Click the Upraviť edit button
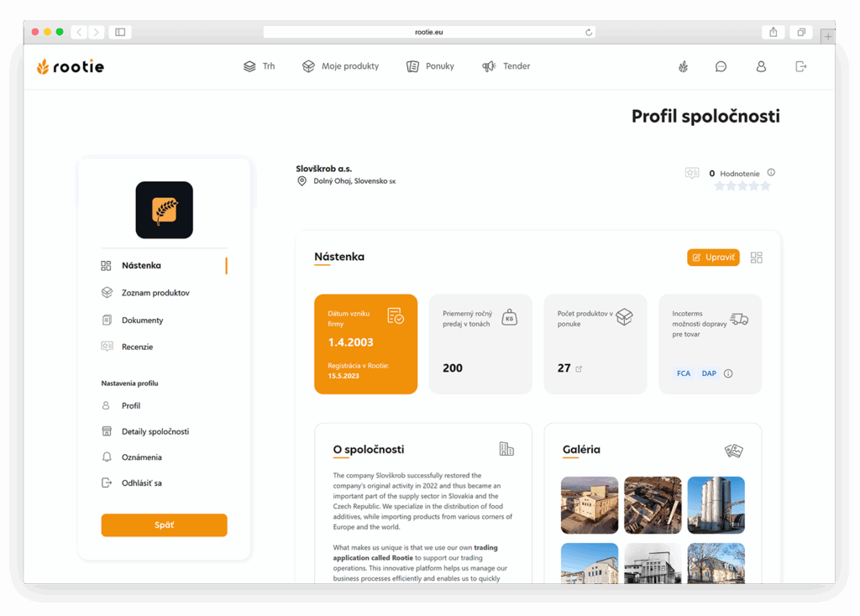Screen dimensions: 860x616 click(713, 258)
